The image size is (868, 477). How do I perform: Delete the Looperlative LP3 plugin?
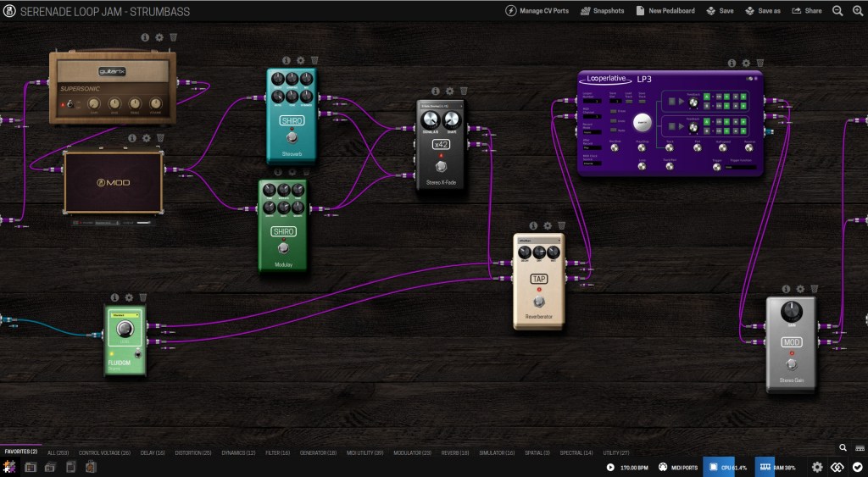(x=760, y=64)
